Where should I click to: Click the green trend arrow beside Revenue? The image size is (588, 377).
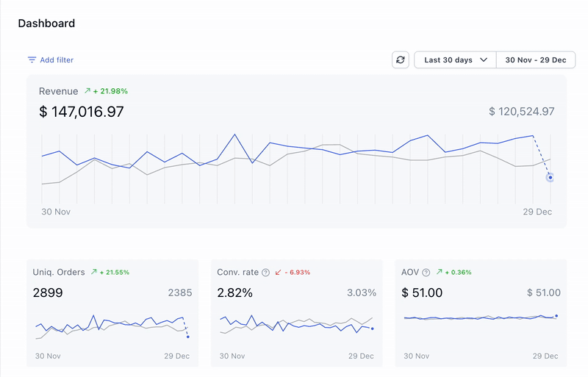point(87,91)
